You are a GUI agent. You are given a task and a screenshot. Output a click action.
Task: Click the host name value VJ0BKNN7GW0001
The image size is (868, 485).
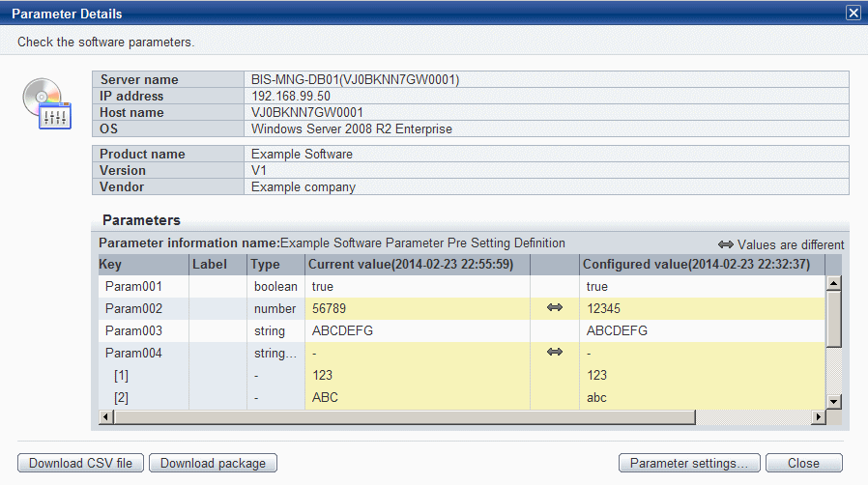tap(307, 112)
